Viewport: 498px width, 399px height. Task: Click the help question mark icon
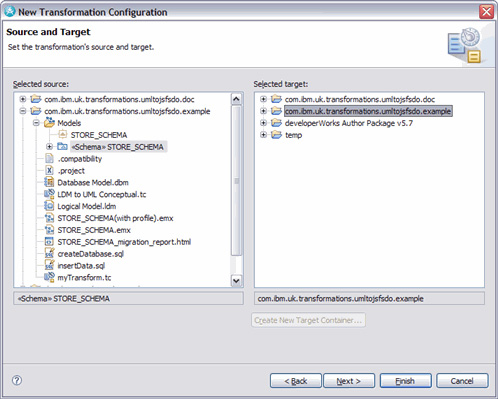pos(17,380)
